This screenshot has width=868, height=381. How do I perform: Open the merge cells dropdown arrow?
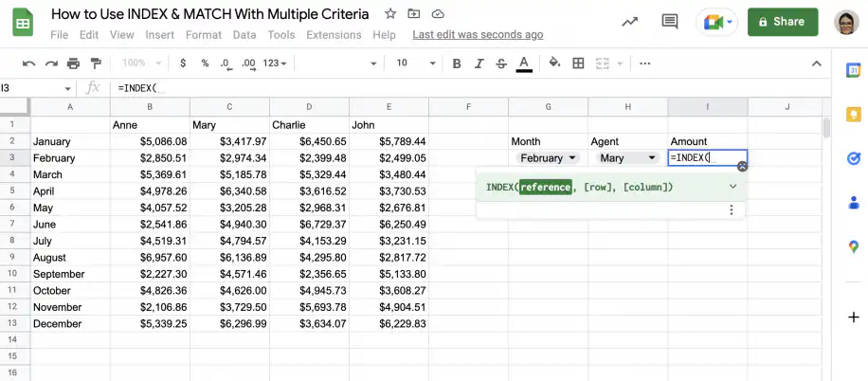620,63
